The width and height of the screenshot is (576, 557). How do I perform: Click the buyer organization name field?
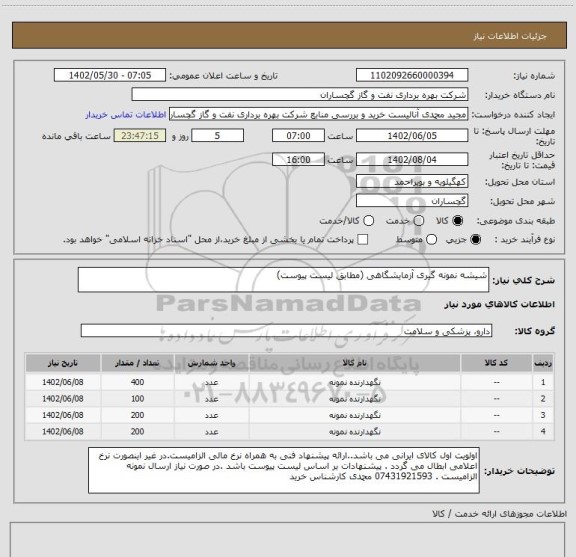(299, 95)
